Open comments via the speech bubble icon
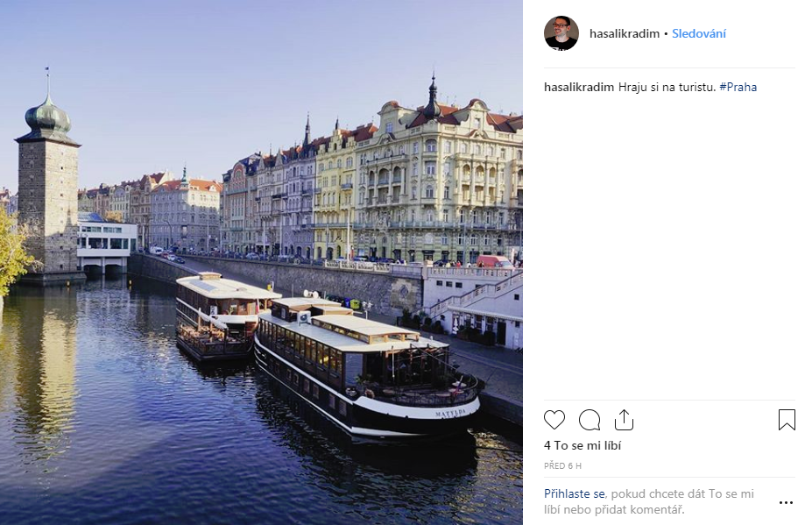Screen dimensions: 812x525 590,420
